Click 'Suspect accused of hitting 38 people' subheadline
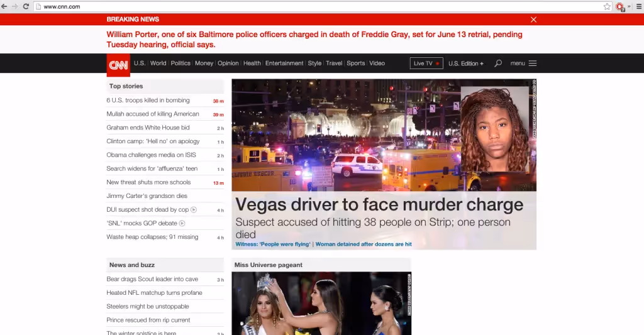 [x=373, y=228]
